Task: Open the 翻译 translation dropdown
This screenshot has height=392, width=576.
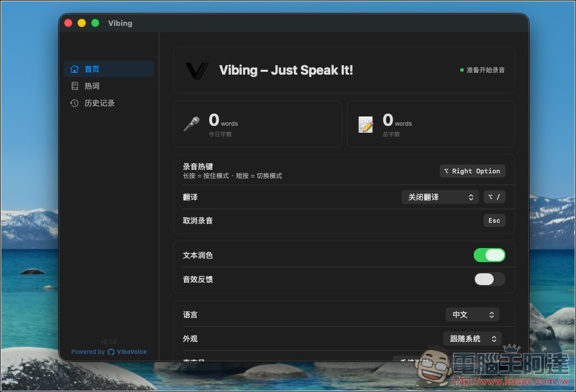Action: tap(440, 197)
